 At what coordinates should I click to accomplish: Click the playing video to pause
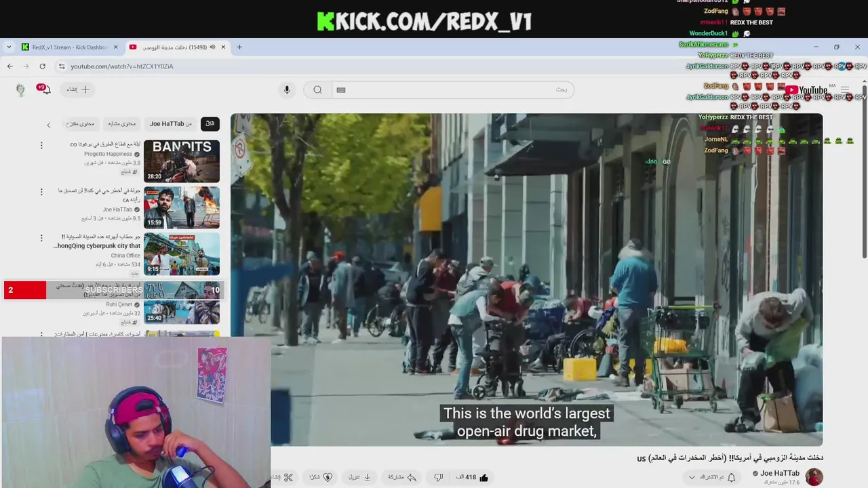pos(526,279)
